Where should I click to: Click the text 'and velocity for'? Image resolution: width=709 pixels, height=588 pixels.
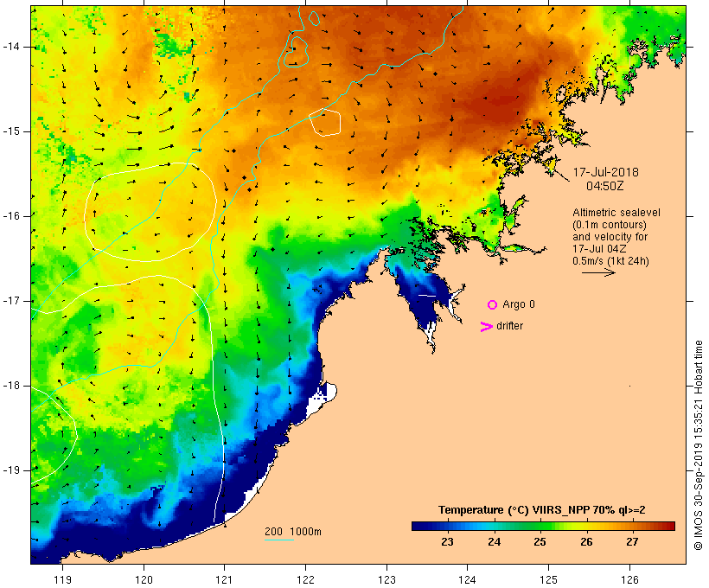point(610,237)
